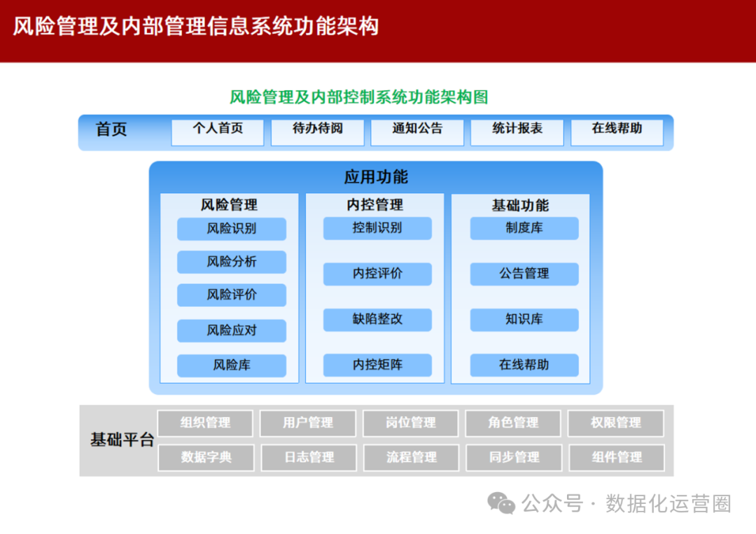Select the 通知公告 box
Viewport: 756px width, 534px height.
tap(417, 132)
